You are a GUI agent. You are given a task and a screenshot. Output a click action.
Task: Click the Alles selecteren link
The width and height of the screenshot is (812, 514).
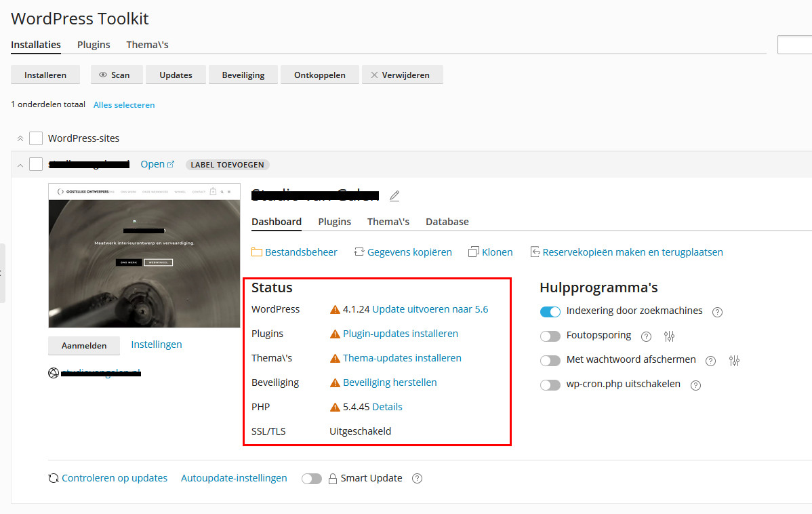coord(124,104)
